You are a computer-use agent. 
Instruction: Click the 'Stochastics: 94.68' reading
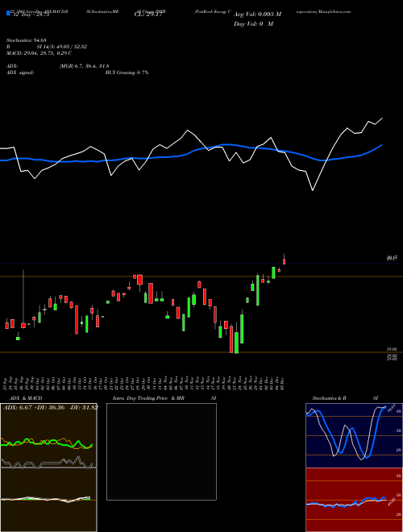point(26,40)
